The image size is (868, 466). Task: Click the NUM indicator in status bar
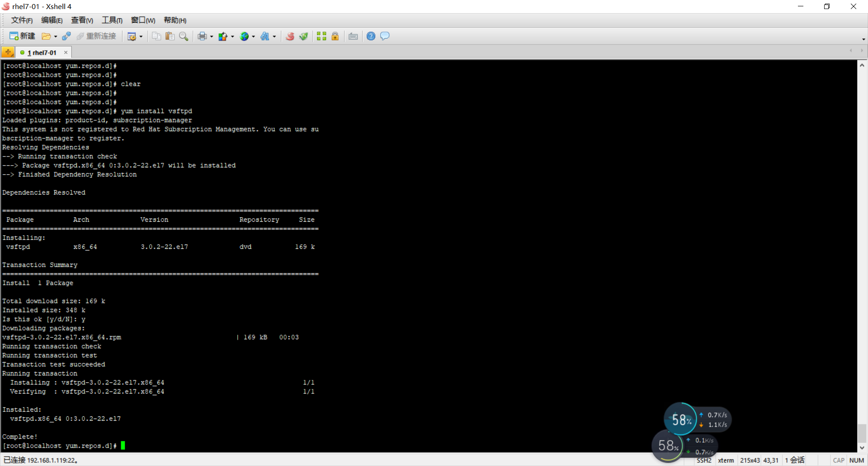(857, 460)
